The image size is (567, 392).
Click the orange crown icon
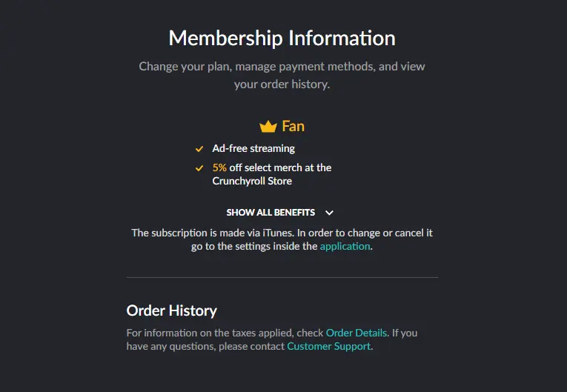pos(268,127)
